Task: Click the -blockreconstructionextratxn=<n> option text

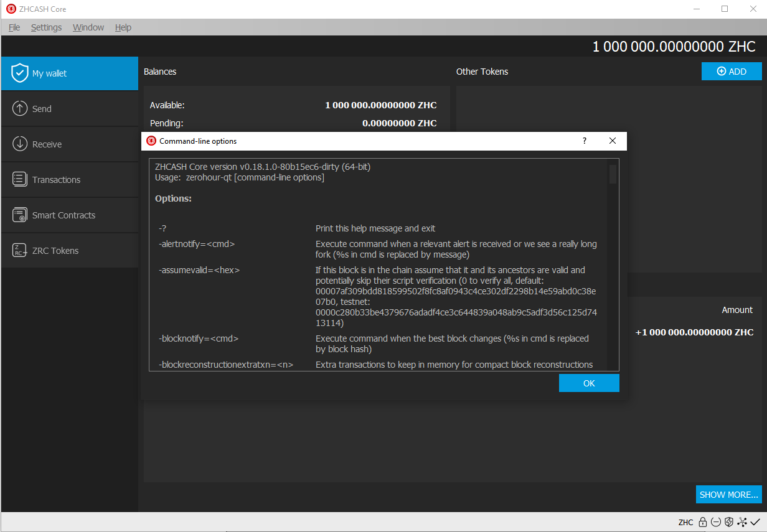Action: 226,365
